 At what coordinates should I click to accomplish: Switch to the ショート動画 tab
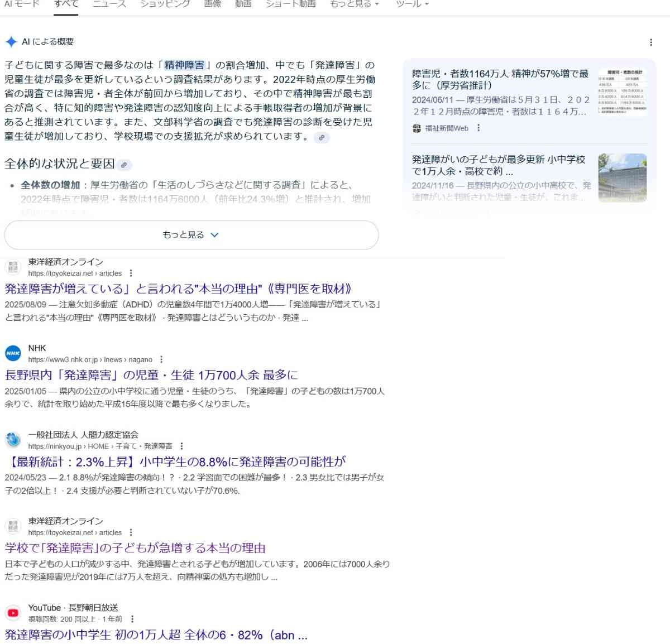(x=290, y=4)
